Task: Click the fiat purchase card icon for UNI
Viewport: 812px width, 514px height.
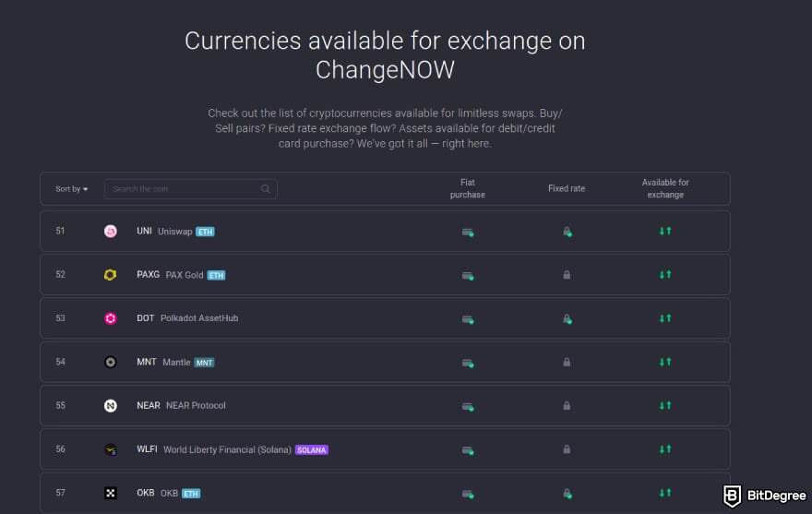Action: click(468, 233)
